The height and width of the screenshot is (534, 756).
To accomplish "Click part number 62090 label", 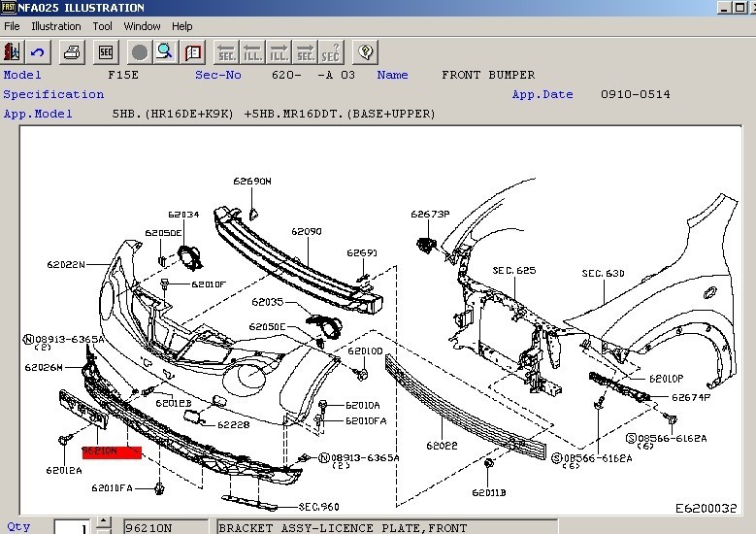I will click(306, 232).
